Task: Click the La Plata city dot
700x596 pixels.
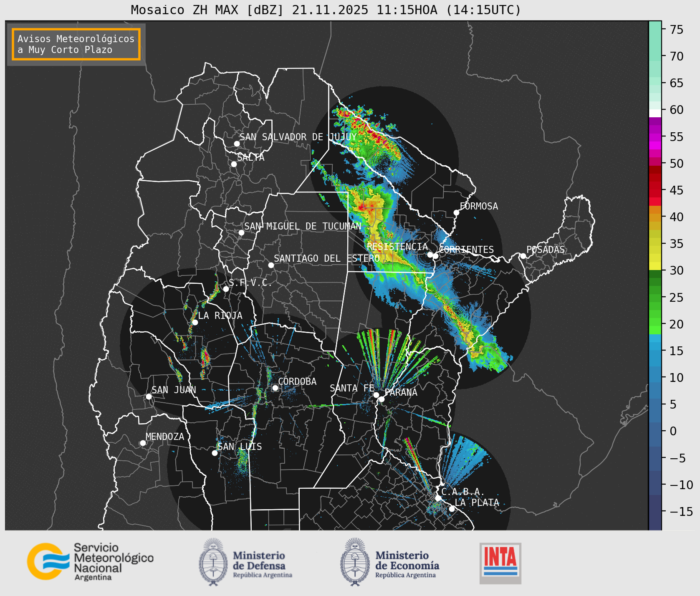Action: [x=452, y=509]
